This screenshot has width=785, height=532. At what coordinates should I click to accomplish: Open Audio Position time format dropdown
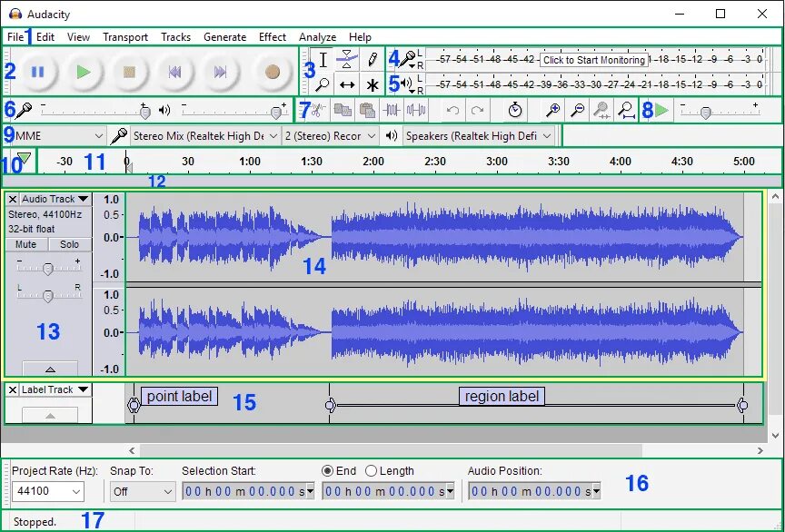pos(596,491)
